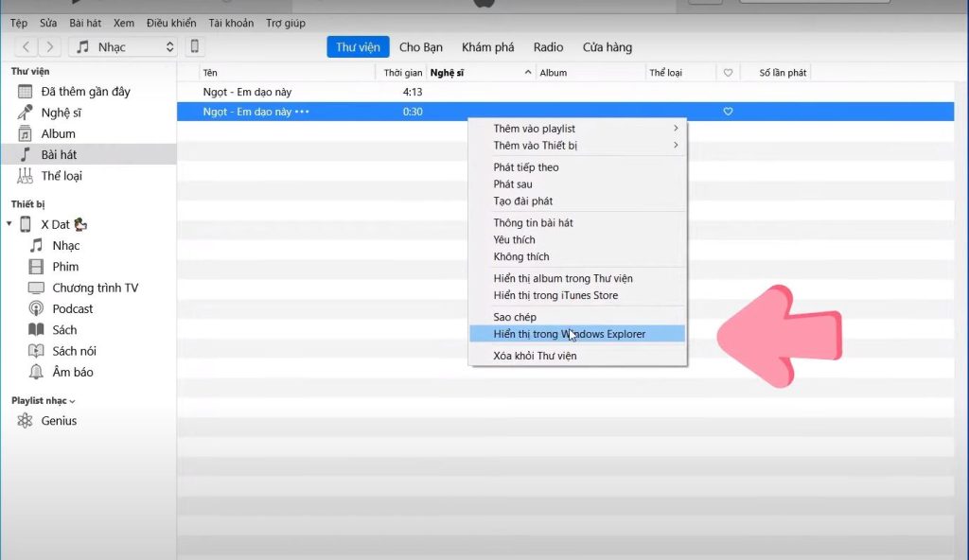This screenshot has height=560, width=969.
Task: Click the three dots beside the selected song
Action: coord(302,112)
